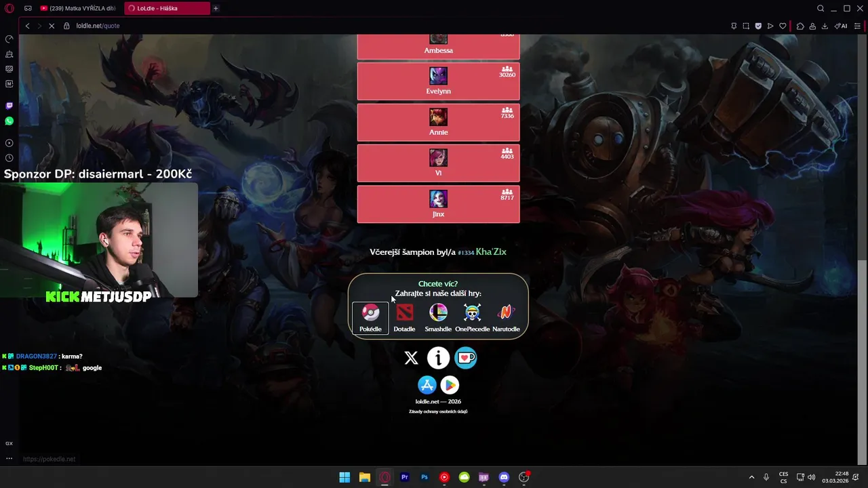Open the Smashdle game
The image size is (868, 488).
click(438, 318)
